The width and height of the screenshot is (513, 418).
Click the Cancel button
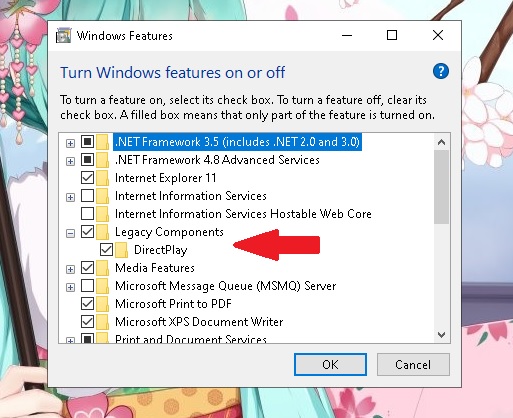coord(413,364)
